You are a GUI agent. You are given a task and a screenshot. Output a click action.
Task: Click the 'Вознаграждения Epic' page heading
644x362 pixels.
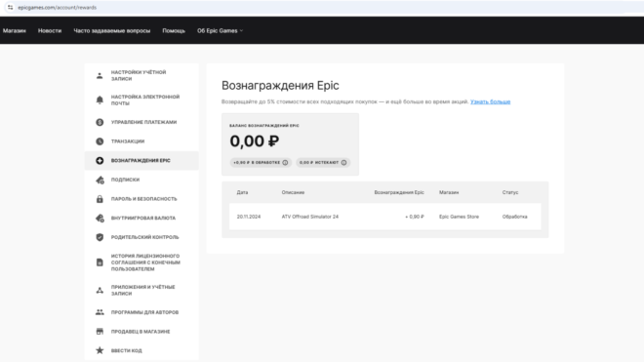pos(280,86)
